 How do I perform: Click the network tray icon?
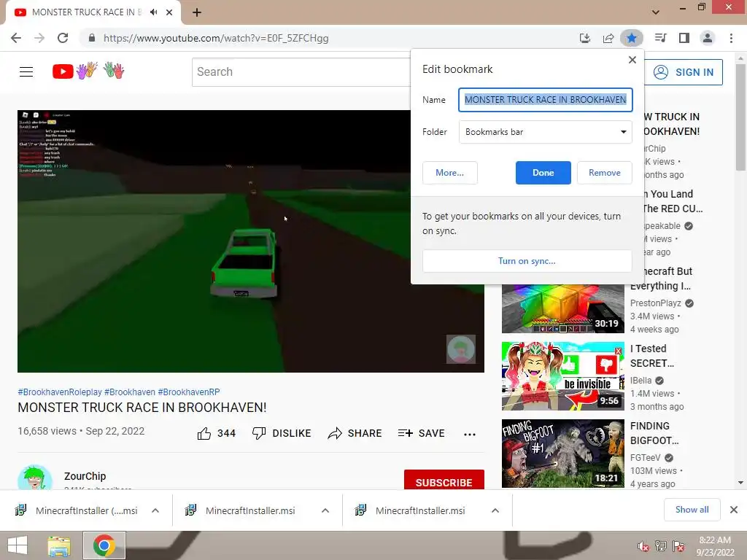click(x=661, y=546)
